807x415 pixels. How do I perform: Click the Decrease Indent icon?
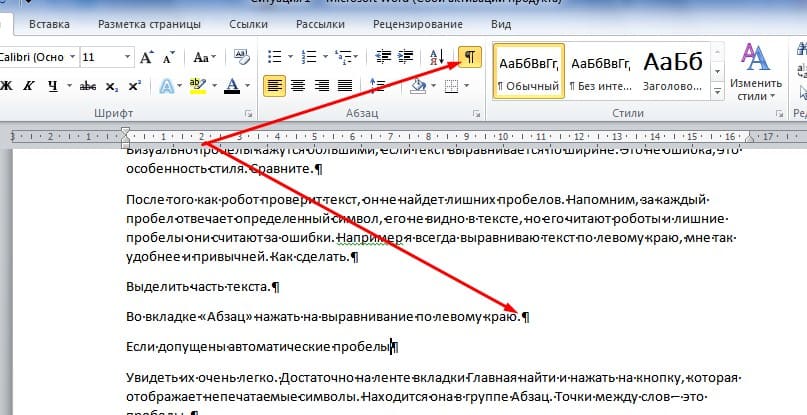(x=383, y=57)
